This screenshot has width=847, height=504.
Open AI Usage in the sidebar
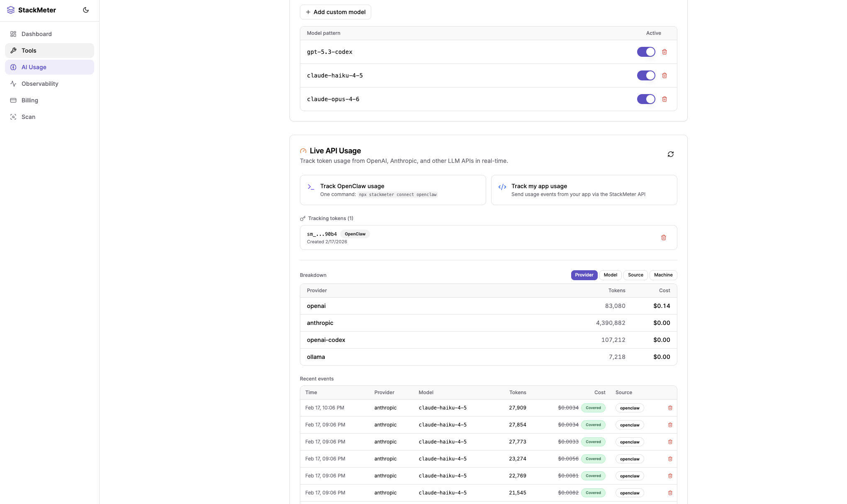pos(34,67)
